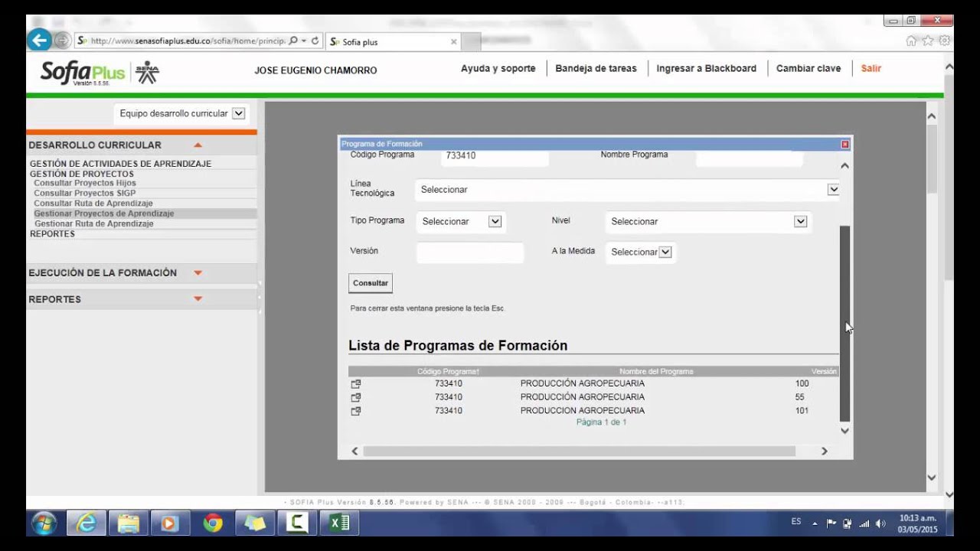Open the Windows Start menu
This screenshot has height=551, width=980.
coord(44,523)
